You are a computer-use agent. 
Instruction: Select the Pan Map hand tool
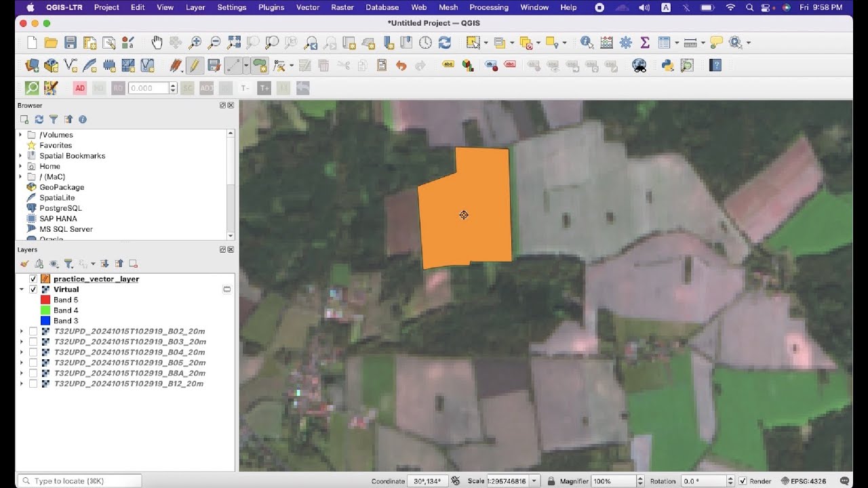pyautogui.click(x=157, y=43)
